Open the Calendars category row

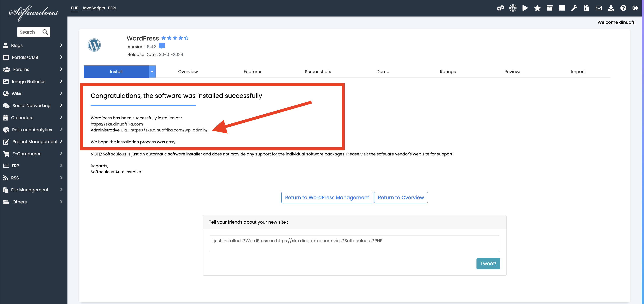[34, 117]
